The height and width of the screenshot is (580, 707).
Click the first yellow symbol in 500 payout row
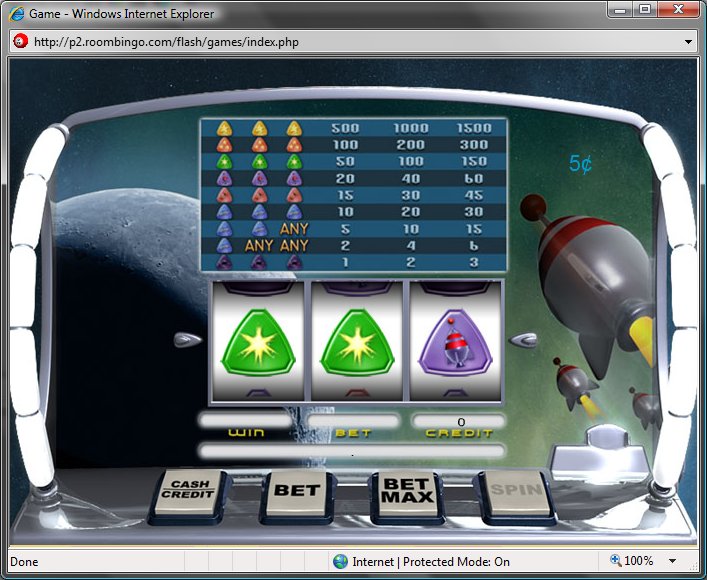point(224,129)
